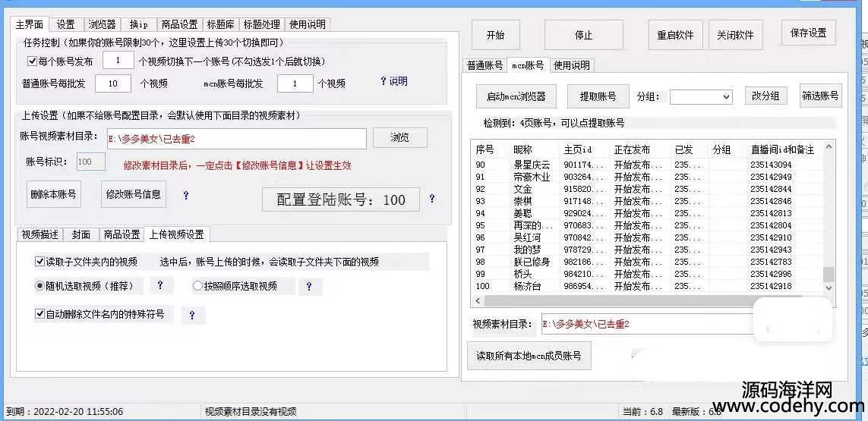This screenshot has width=868, height=421.
Task: Open the 普通账号 tab
Action: click(x=485, y=65)
